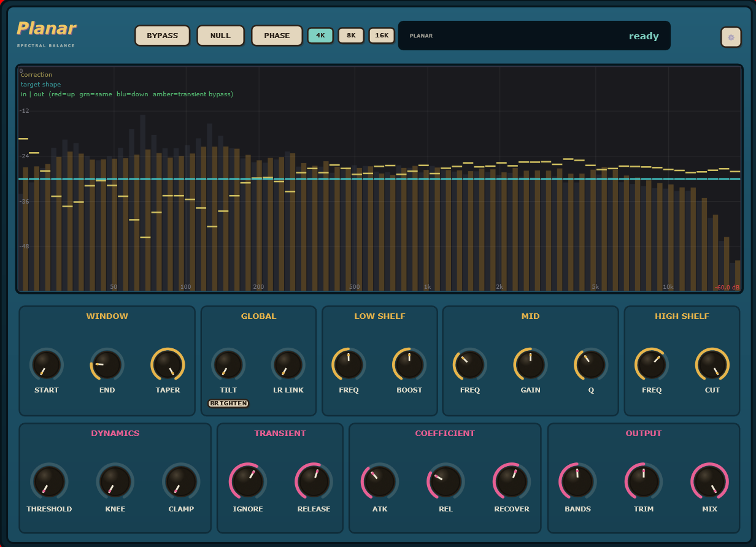Click the WINDOW TAPER knob
Viewport: 756px width, 547px height.
coord(168,365)
